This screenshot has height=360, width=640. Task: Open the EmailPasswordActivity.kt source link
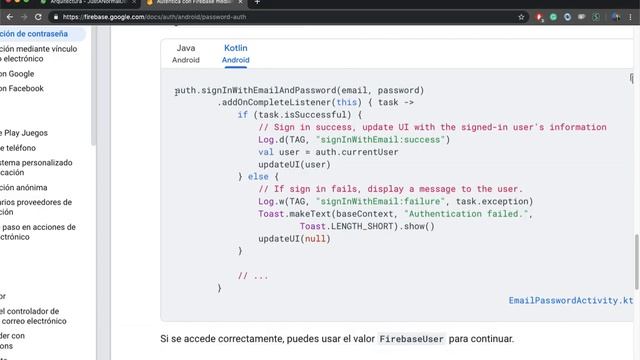[x=571, y=300]
